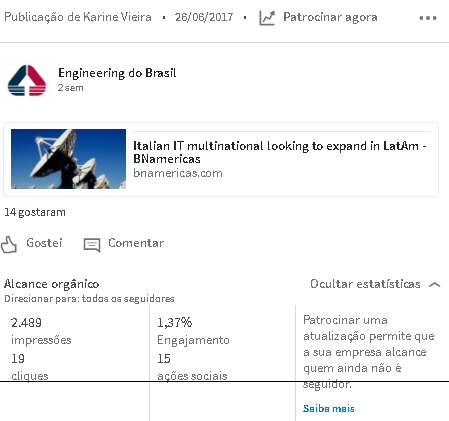Click the Comentar button label
449x421 pixels.
pos(136,243)
